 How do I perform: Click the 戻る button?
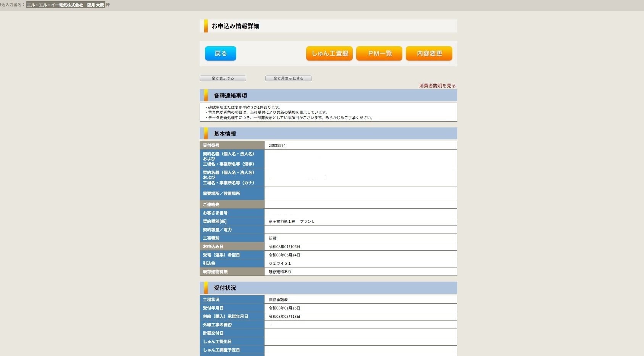coord(220,53)
